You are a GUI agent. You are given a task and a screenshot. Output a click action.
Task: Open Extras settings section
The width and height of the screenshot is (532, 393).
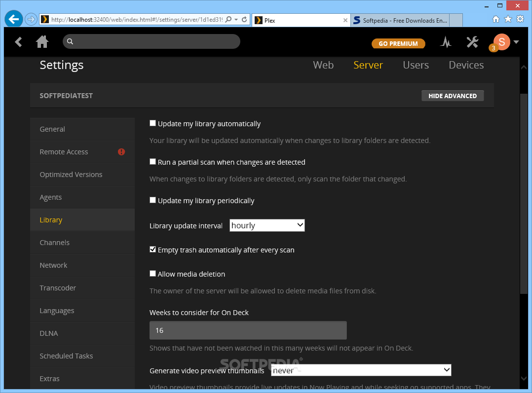(x=82, y=379)
